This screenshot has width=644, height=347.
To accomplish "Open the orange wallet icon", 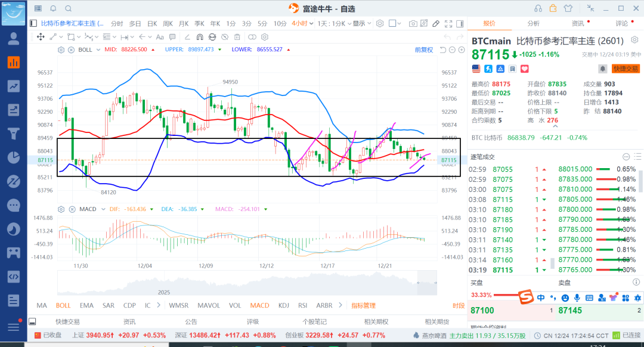I will 553,8.
